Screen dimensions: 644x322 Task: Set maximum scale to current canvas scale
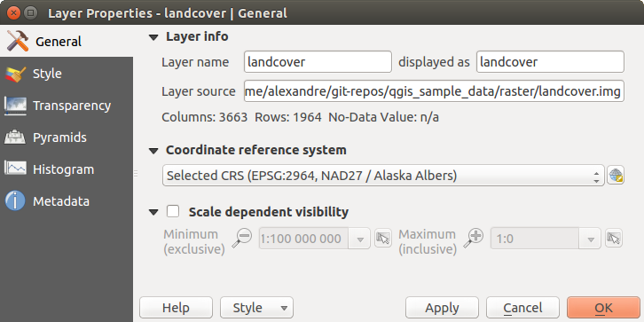[614, 239]
